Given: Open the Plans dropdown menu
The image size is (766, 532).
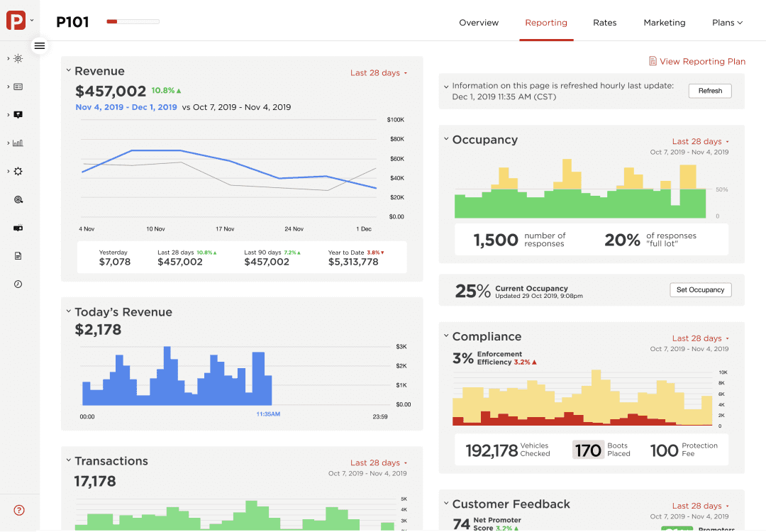Looking at the screenshot, I should pos(727,23).
